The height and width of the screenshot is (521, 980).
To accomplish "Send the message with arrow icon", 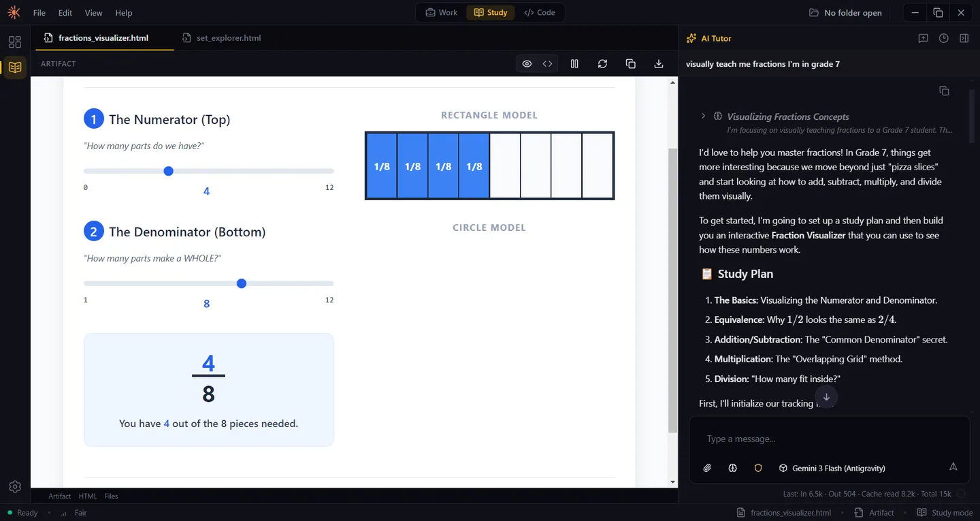I will (x=953, y=467).
